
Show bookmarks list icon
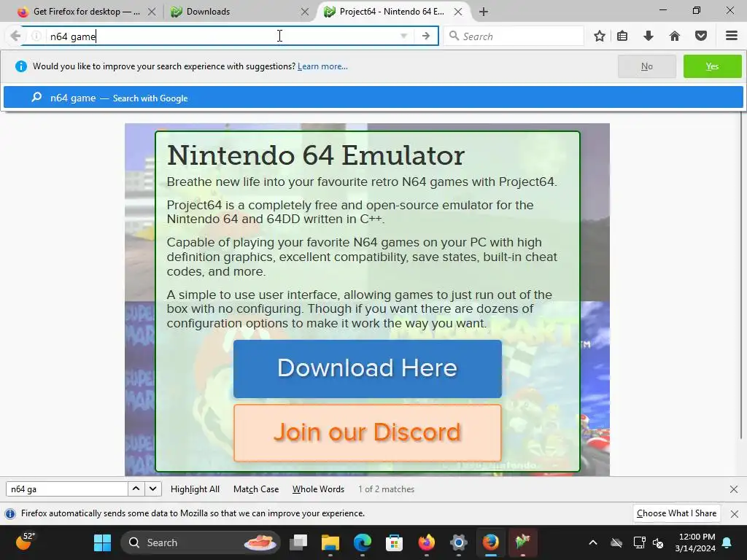pyautogui.click(x=622, y=36)
